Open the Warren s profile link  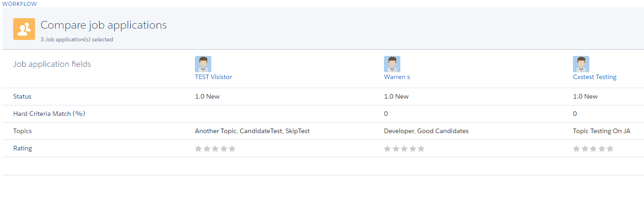point(397,77)
